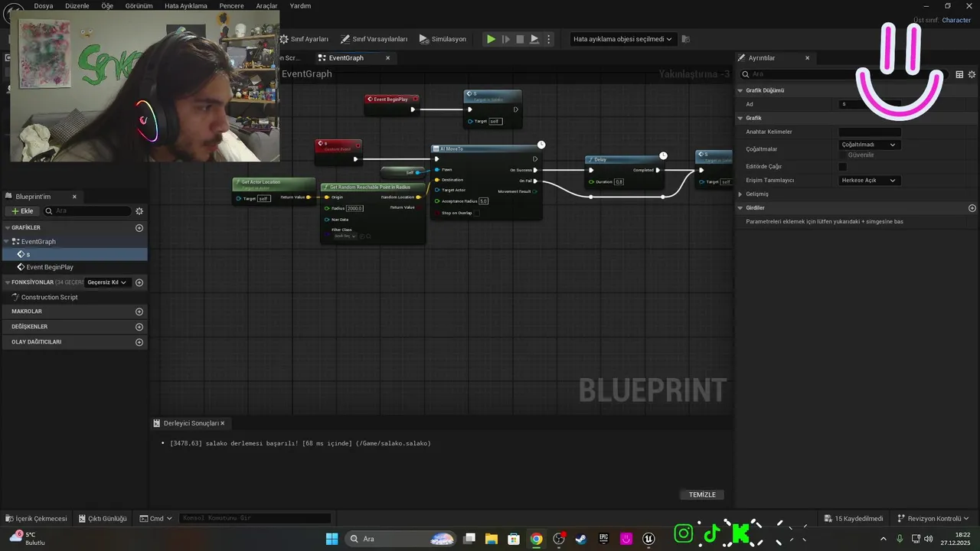The image size is (980, 551).
Task: Close the Blueprint'im panel tab
Action: 74,197
